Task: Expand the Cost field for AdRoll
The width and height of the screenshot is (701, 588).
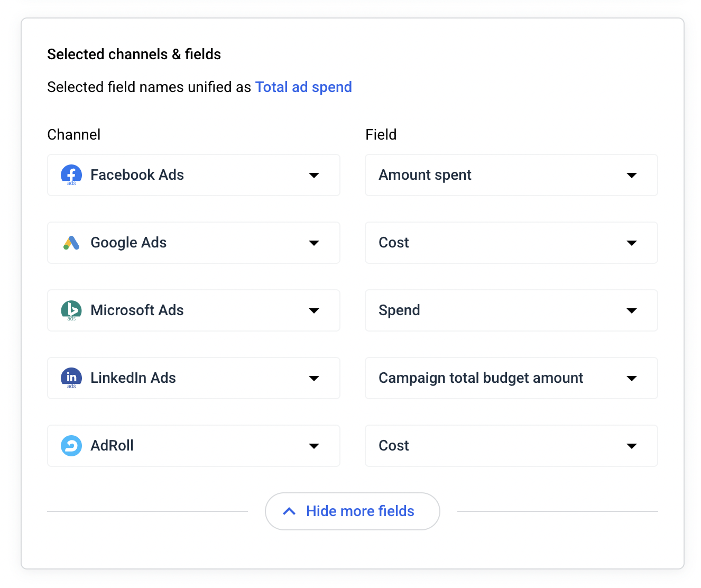Action: (x=631, y=446)
